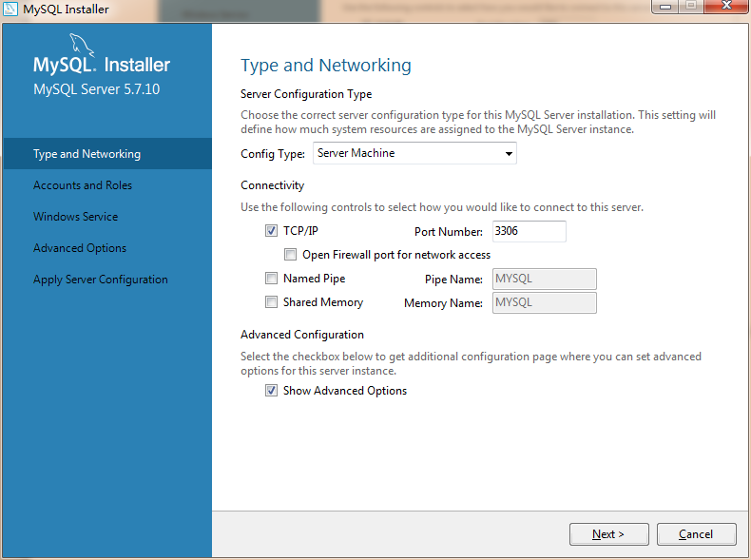Viewport: 751px width, 560px height.
Task: Select the Windows Service step
Action: [76, 217]
